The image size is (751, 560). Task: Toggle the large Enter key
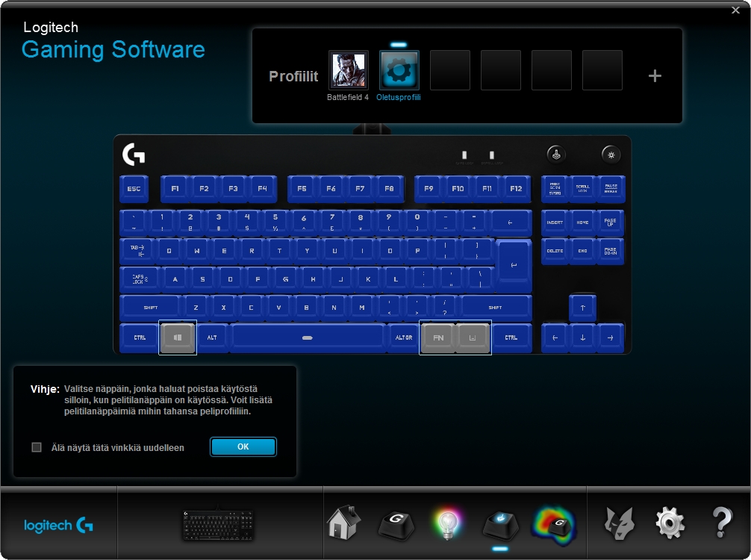[514, 265]
